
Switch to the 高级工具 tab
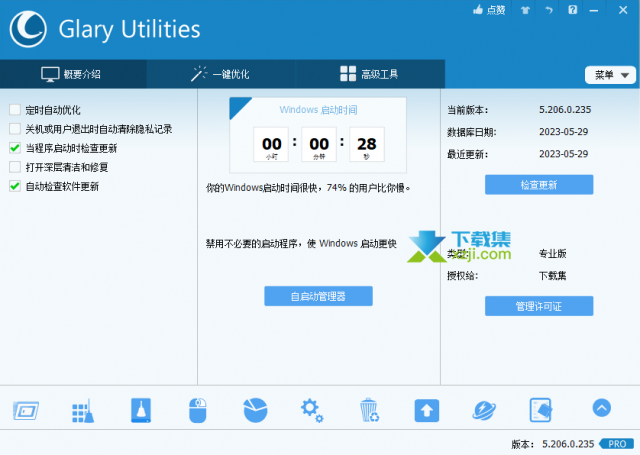pyautogui.click(x=369, y=74)
